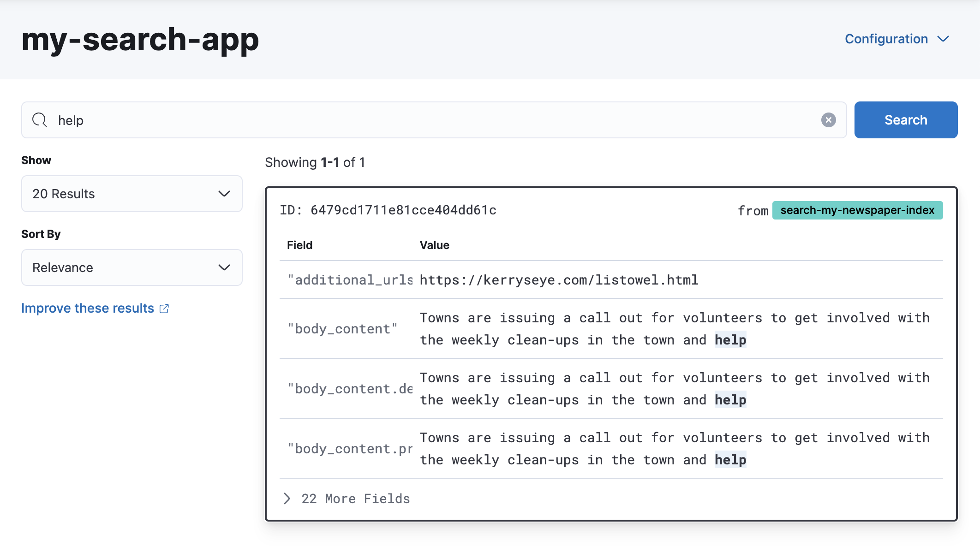This screenshot has height=546, width=980.
Task: Clear the search query with the X icon
Action: [x=829, y=120]
